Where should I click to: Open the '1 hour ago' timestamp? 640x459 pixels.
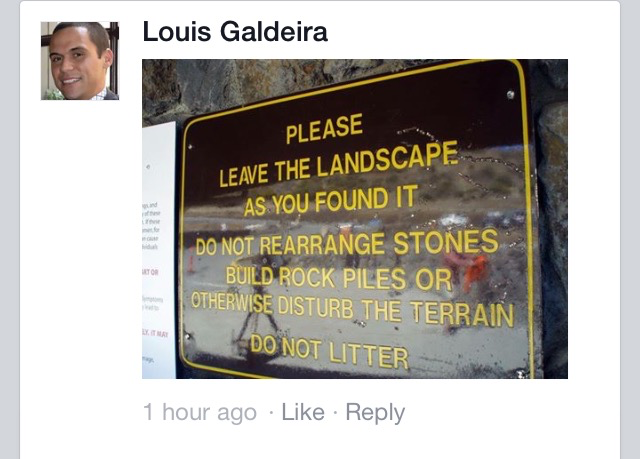(x=200, y=412)
